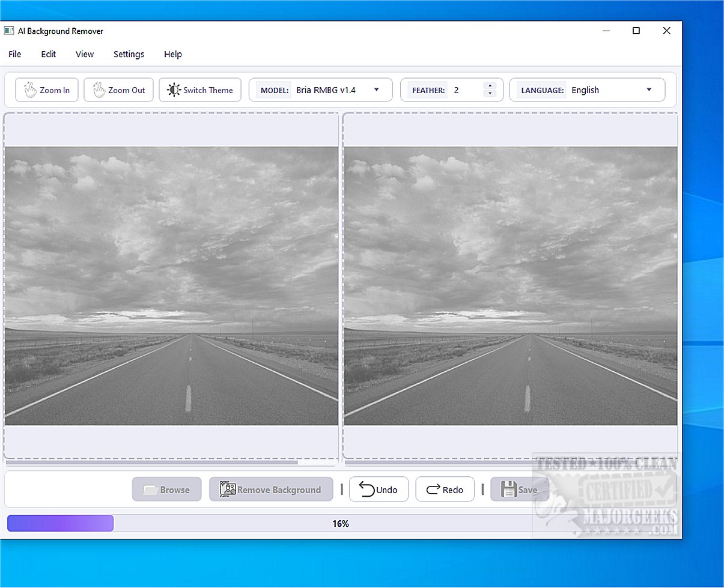Toggle theme with Switch Theme icon

click(x=174, y=90)
